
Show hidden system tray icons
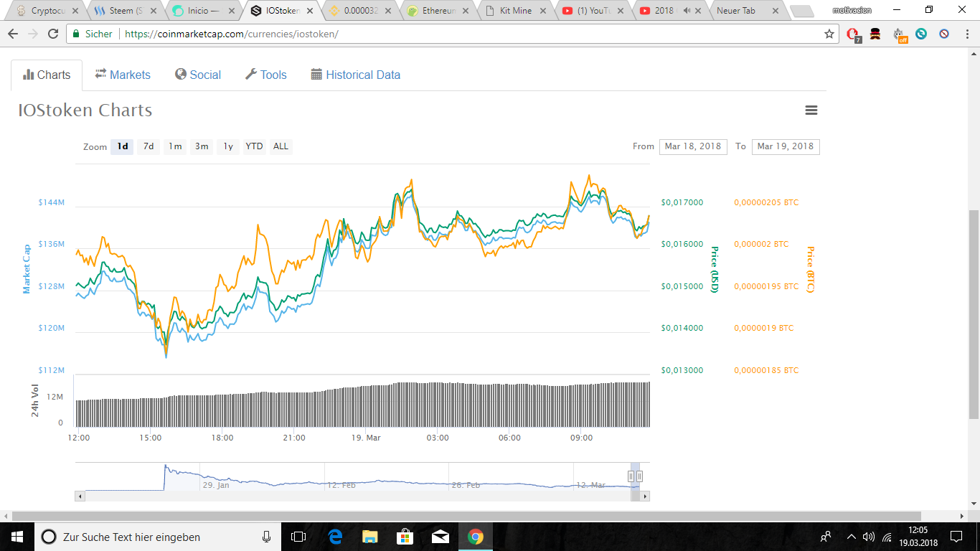pos(852,537)
